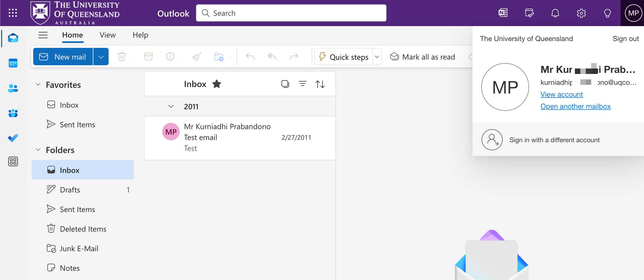This screenshot has height=280, width=644.
Task: Open the More apps grid icon
Action: pyautogui.click(x=13, y=161)
